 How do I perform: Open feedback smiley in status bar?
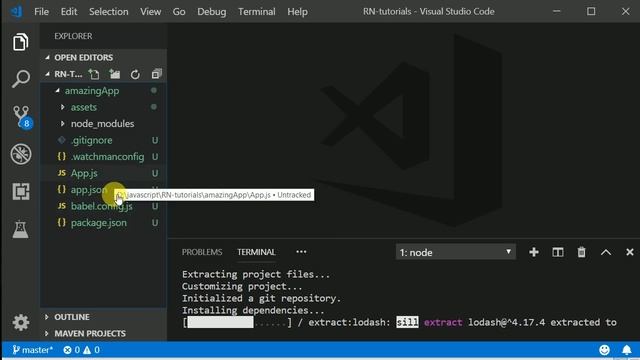[x=604, y=350]
